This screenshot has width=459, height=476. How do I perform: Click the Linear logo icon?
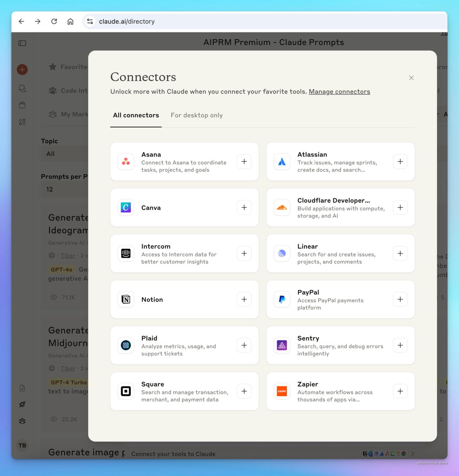(x=282, y=253)
